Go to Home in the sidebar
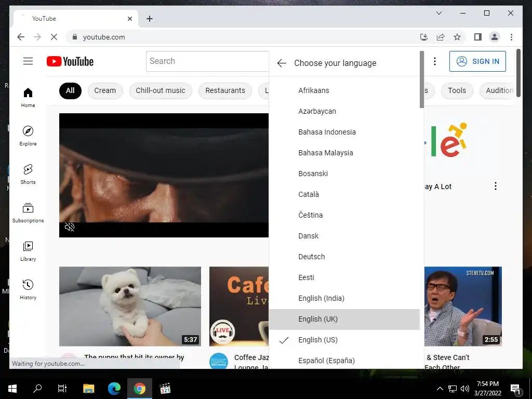 pyautogui.click(x=28, y=97)
